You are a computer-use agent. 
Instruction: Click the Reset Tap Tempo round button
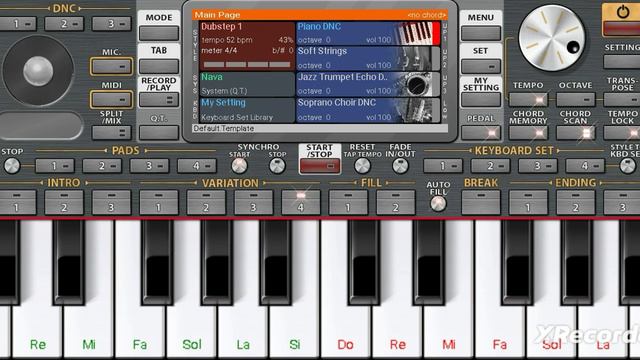click(x=362, y=166)
